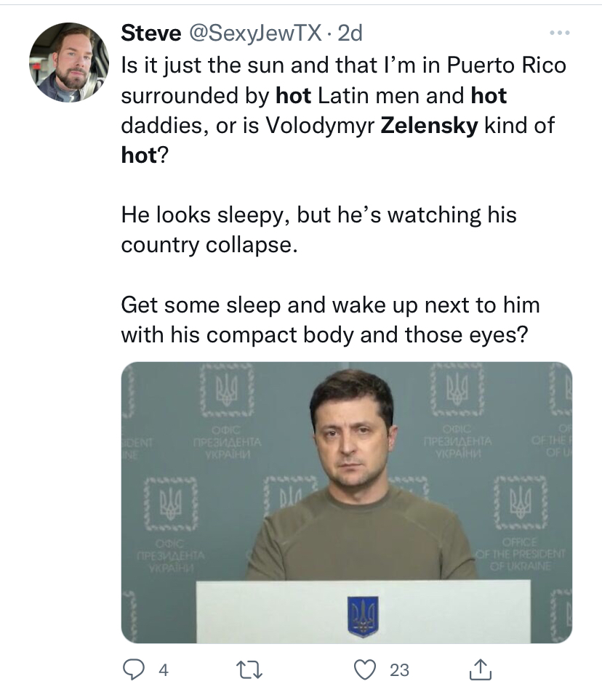Click the white podium in the photo
Viewport: 602px width, 700px height.
(291, 611)
